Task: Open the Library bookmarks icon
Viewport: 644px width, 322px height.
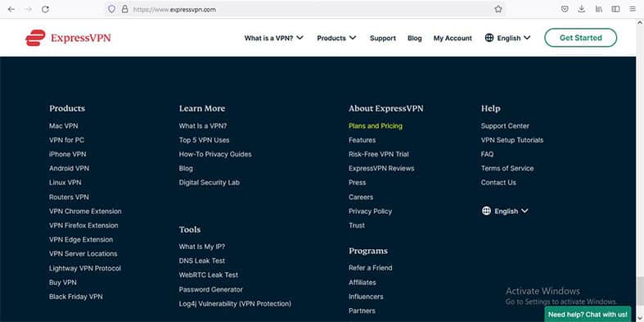Action: tap(599, 9)
